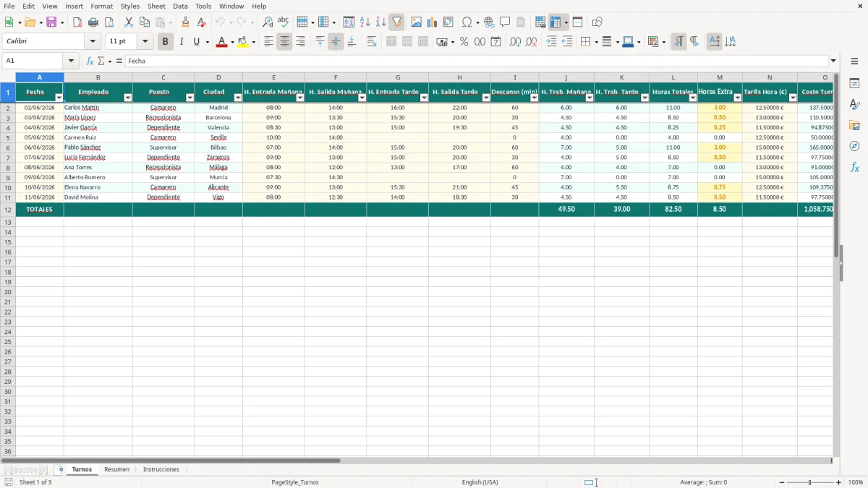This screenshot has width=868, height=488.
Task: Toggle Align Left
Action: [268, 42]
